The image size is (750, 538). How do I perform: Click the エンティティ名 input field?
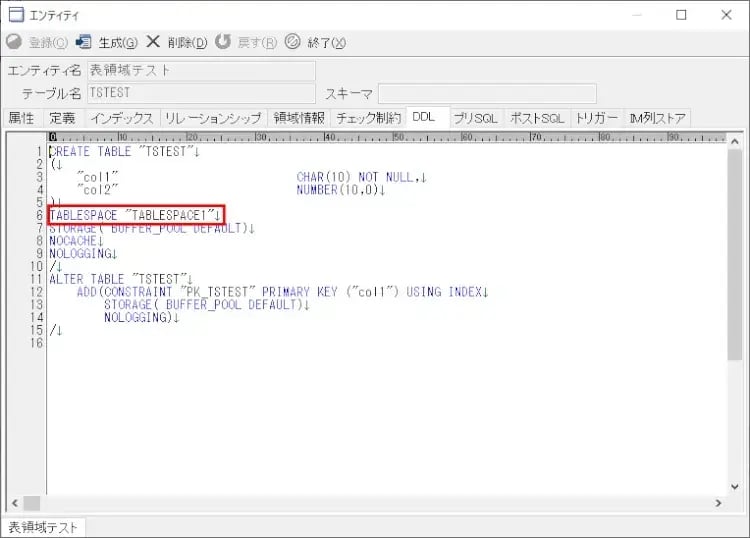click(x=201, y=70)
